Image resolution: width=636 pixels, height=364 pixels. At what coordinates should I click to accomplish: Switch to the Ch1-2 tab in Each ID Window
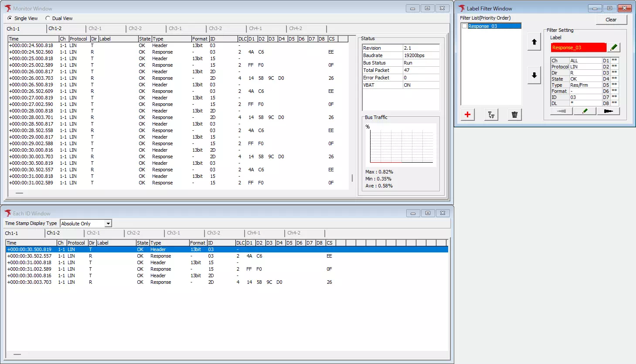[54, 233]
